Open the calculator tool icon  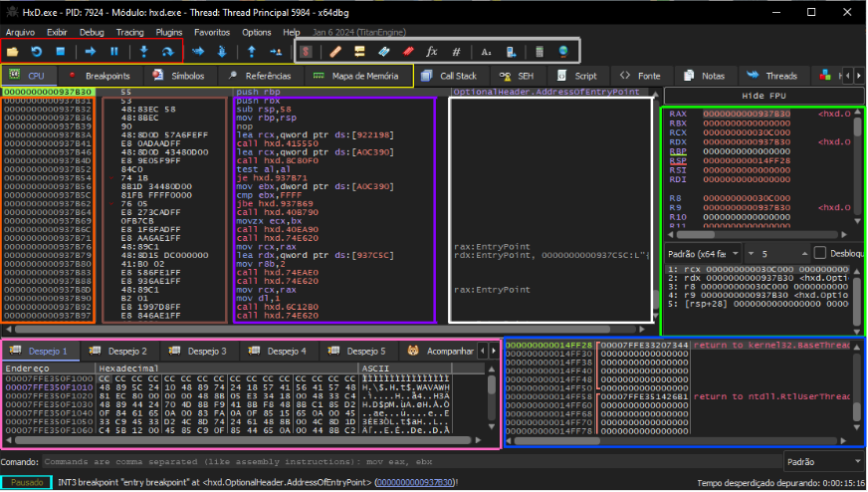[x=540, y=51]
